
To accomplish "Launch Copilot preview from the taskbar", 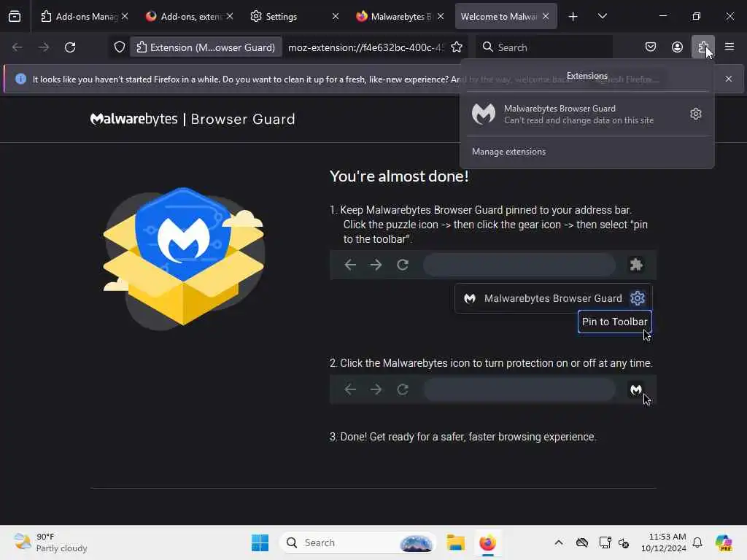I will (724, 542).
